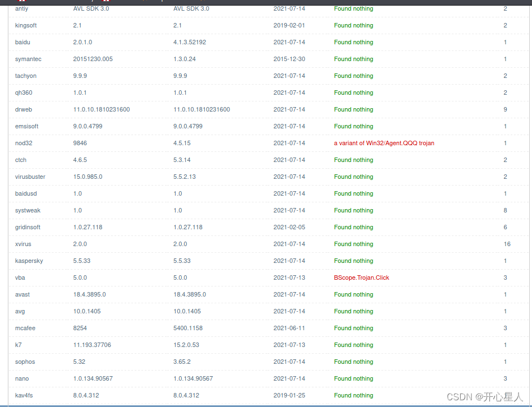Image resolution: width=532 pixels, height=407 pixels.
Task: Select sophos engine name
Action: pyautogui.click(x=25, y=362)
